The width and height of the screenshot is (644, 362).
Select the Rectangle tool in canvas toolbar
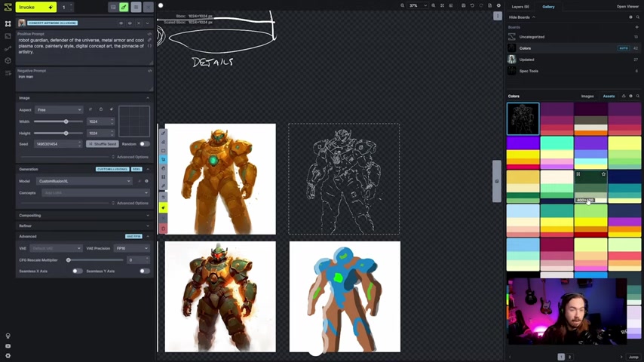click(x=163, y=151)
